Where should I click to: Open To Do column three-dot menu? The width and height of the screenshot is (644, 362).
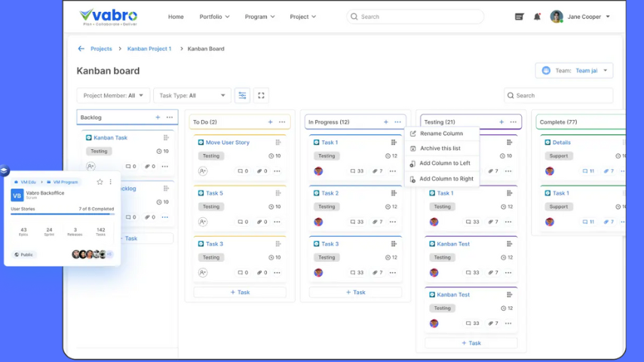(282, 122)
